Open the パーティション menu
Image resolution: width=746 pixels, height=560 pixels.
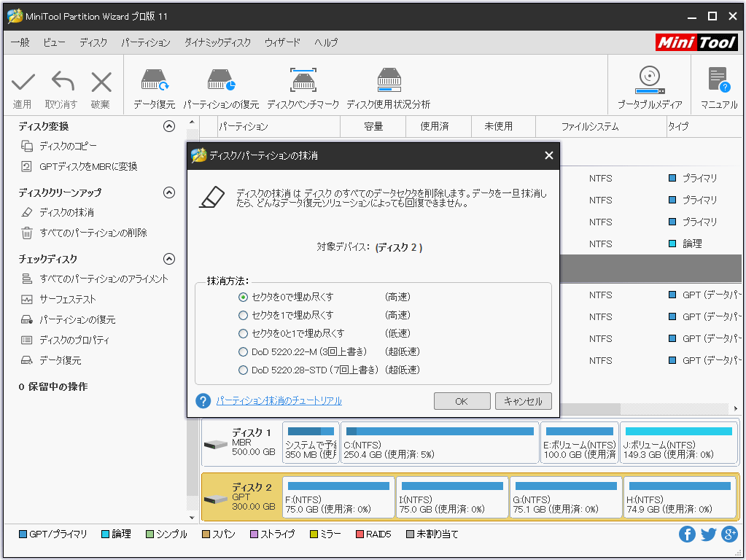(146, 42)
